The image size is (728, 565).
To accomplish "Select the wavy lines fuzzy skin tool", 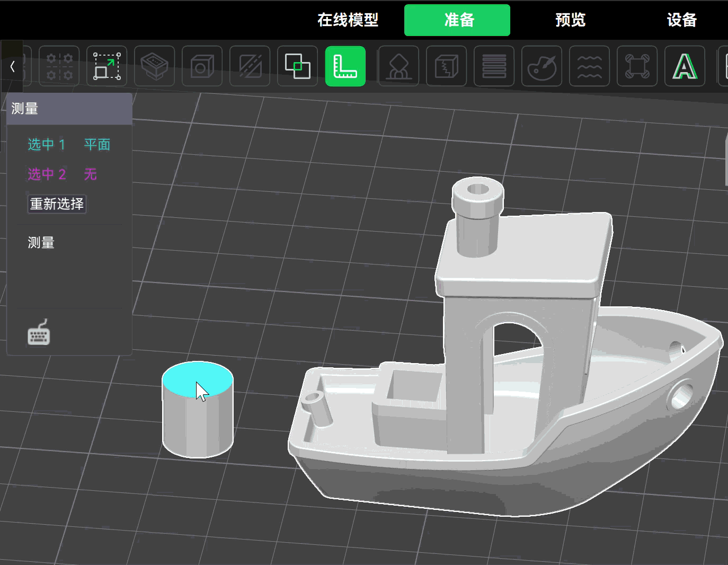I will [x=590, y=66].
